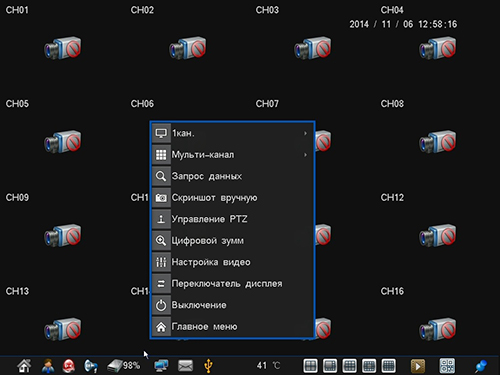The image size is (500, 375).
Task: Open Главное меню entry
Action: coord(232,327)
